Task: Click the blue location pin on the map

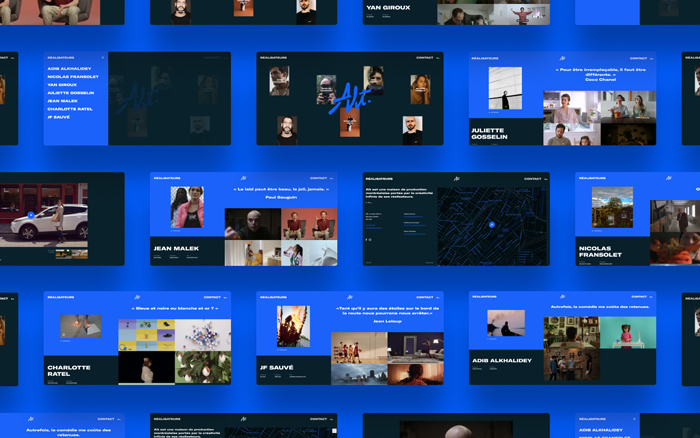Action: [491, 224]
